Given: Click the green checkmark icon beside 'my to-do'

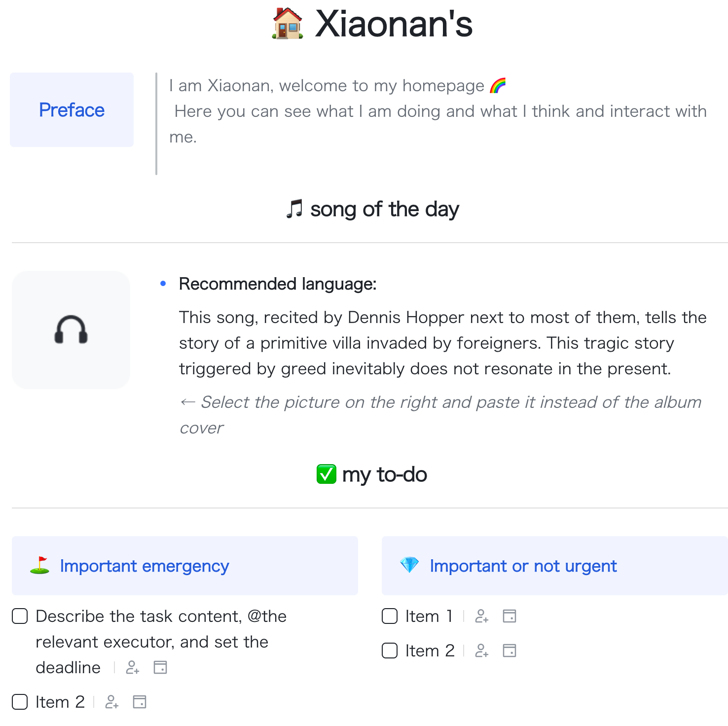Looking at the screenshot, I should point(326,474).
